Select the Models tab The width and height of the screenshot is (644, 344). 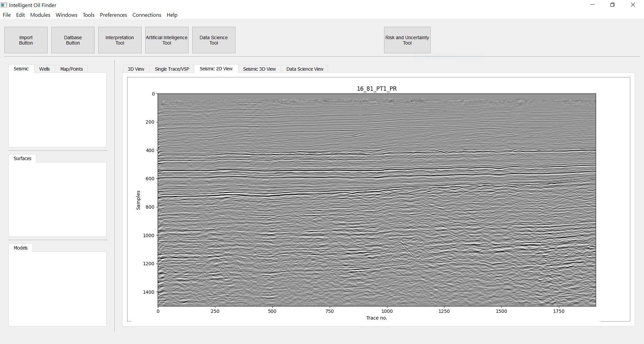(x=20, y=248)
